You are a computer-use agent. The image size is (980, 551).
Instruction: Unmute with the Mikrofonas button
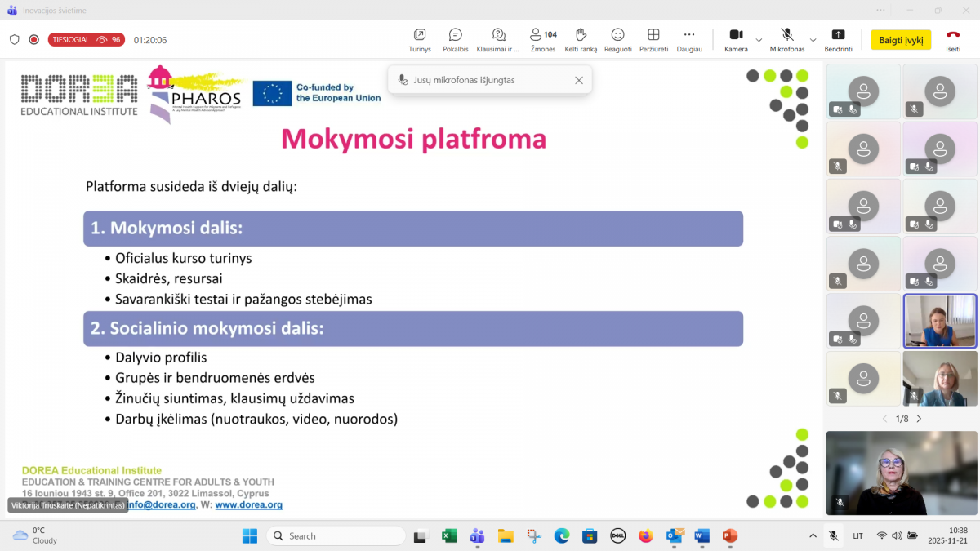(786, 39)
